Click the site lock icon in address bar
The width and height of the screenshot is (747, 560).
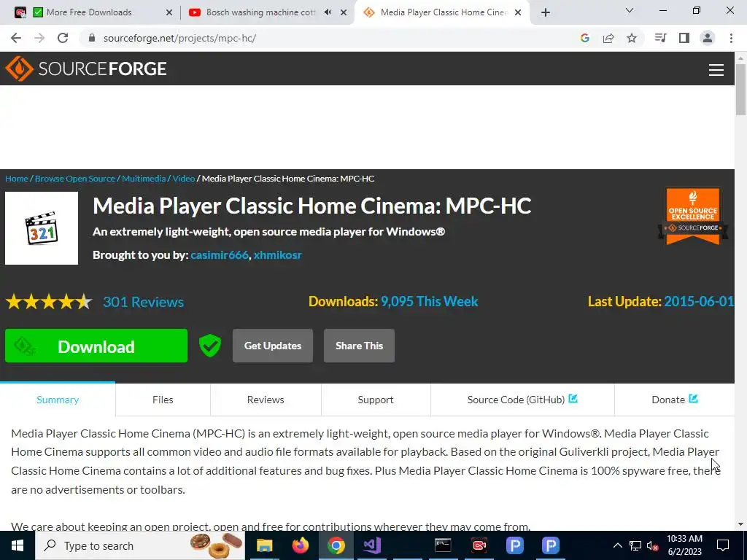click(92, 38)
